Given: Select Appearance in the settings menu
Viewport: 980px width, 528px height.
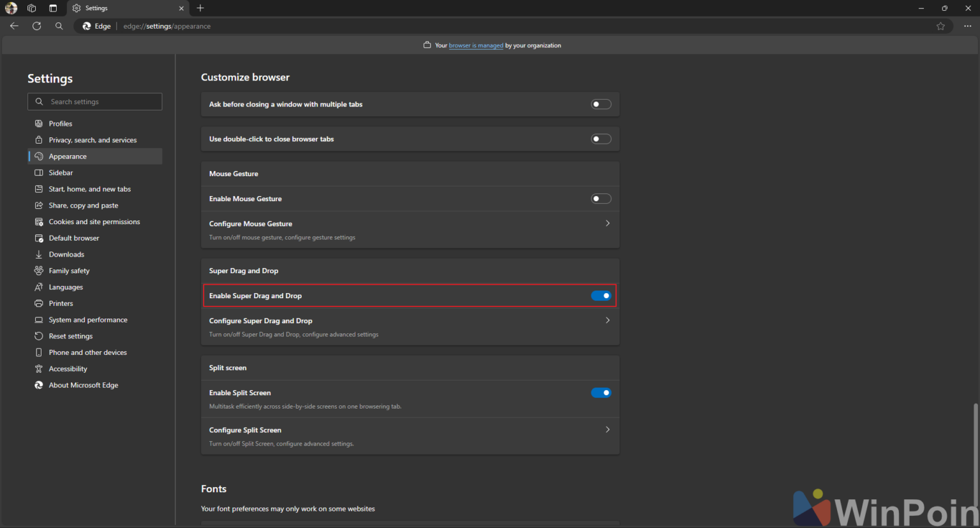Looking at the screenshot, I should coord(68,156).
